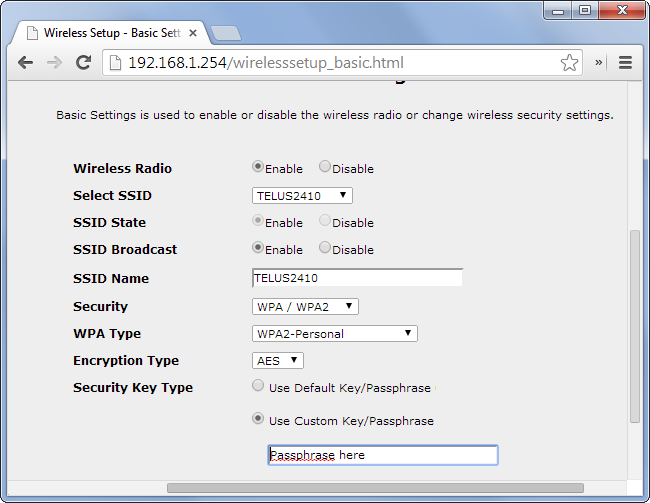650x503 pixels.
Task: Click the toolbar overflow chevron icon
Action: click(598, 63)
